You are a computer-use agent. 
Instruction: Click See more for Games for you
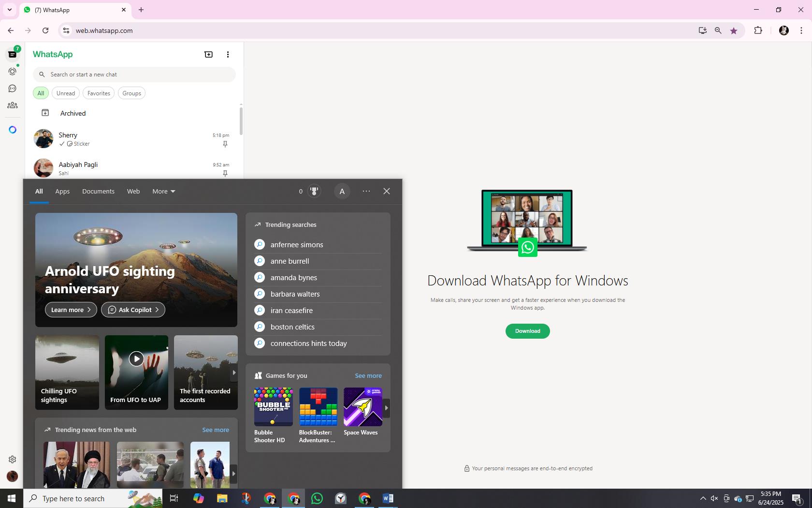[x=368, y=375]
